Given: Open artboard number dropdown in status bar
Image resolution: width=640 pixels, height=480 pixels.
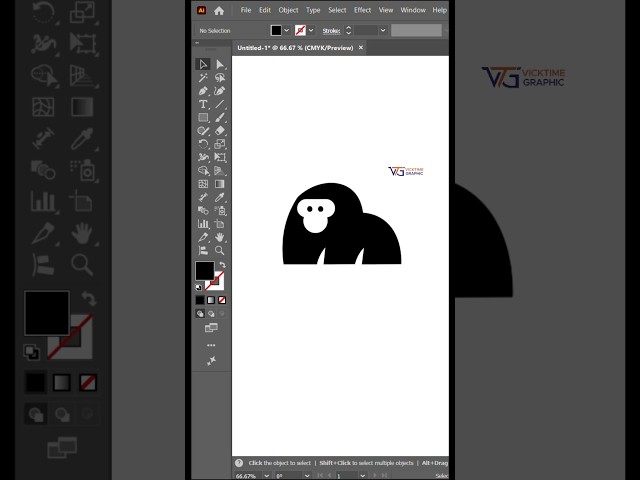Looking at the screenshot, I should [362, 476].
